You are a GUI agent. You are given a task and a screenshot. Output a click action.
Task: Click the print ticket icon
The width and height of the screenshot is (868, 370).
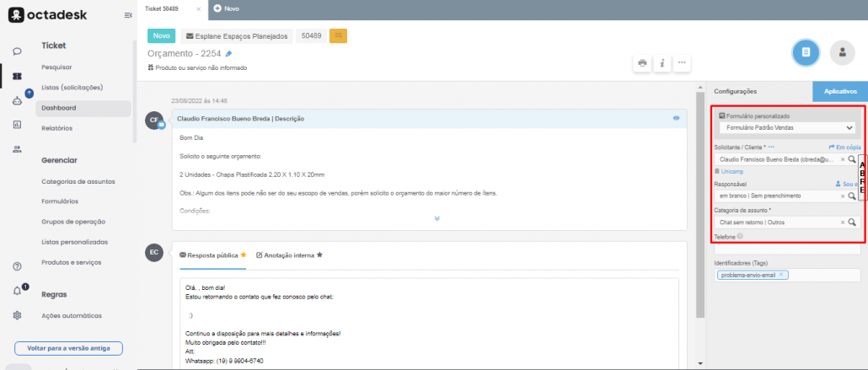coord(642,63)
